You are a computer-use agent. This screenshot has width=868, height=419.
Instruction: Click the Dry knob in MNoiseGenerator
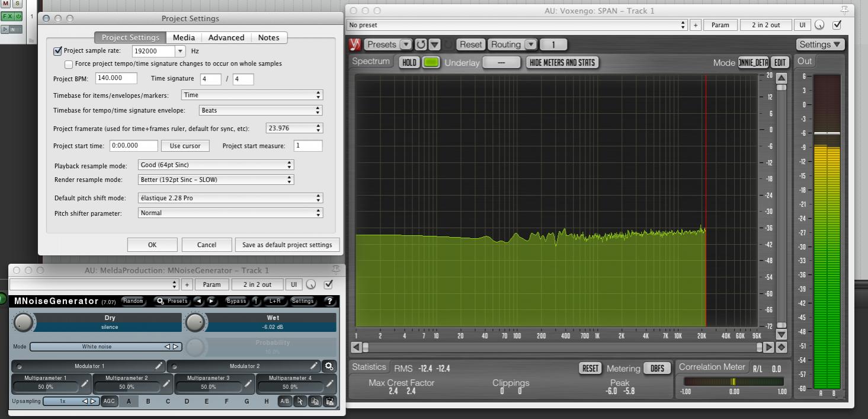click(23, 322)
